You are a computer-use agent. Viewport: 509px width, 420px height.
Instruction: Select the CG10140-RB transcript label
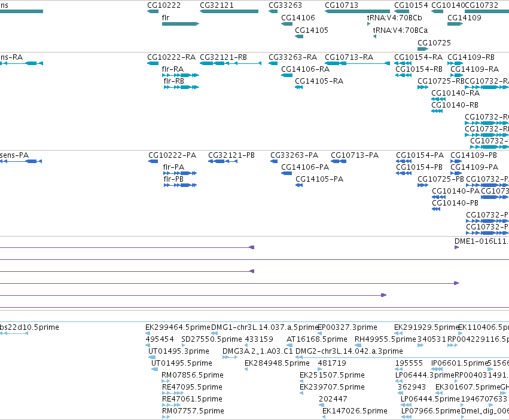coord(455,105)
